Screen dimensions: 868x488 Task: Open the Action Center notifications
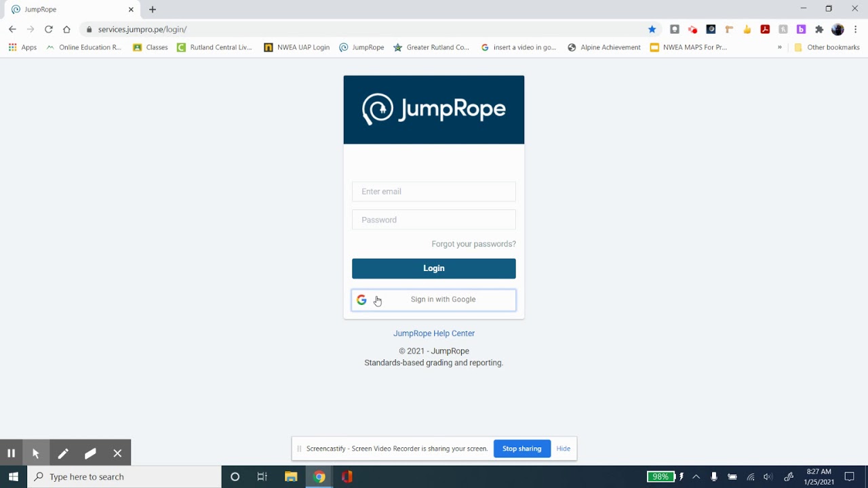tap(850, 477)
